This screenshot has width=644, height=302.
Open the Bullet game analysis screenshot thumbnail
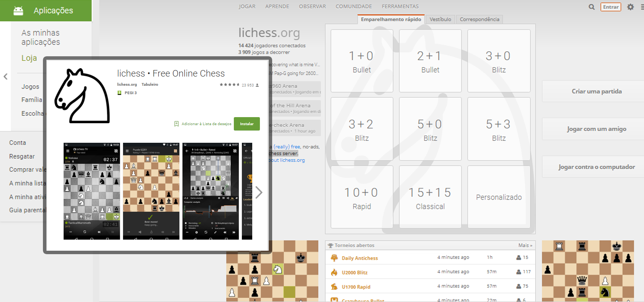[210, 191]
